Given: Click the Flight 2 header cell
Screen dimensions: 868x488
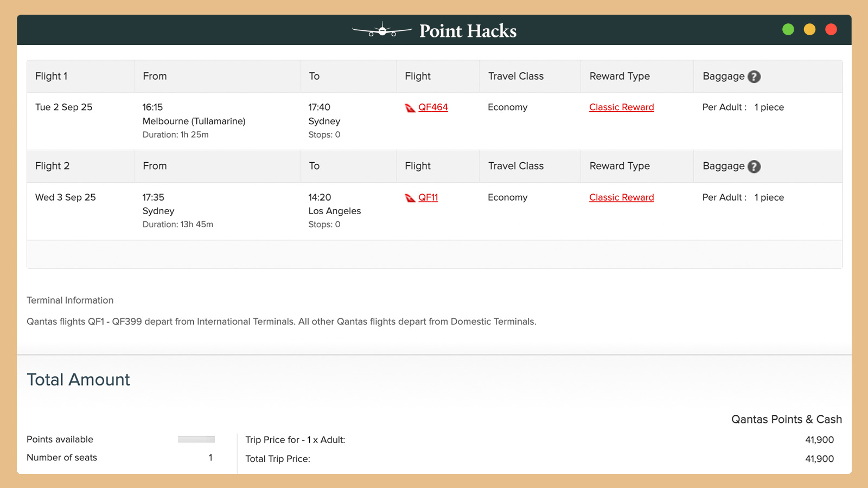Looking at the screenshot, I should pyautogui.click(x=80, y=166).
